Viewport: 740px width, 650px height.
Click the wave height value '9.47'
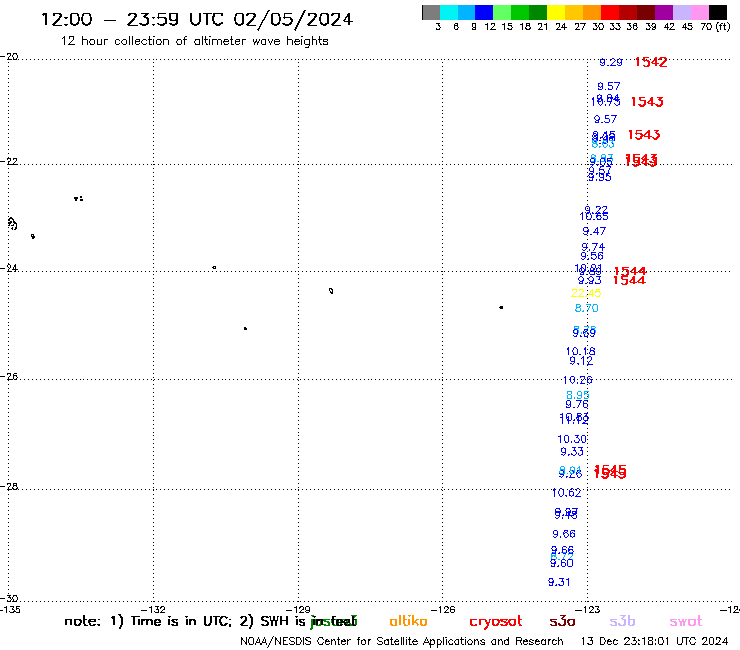pyautogui.click(x=594, y=231)
